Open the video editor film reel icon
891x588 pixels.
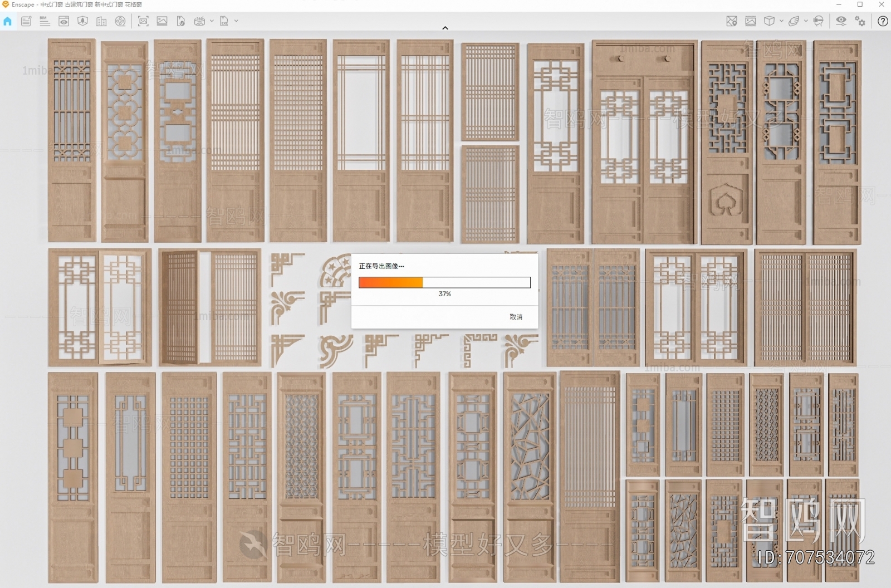[120, 21]
